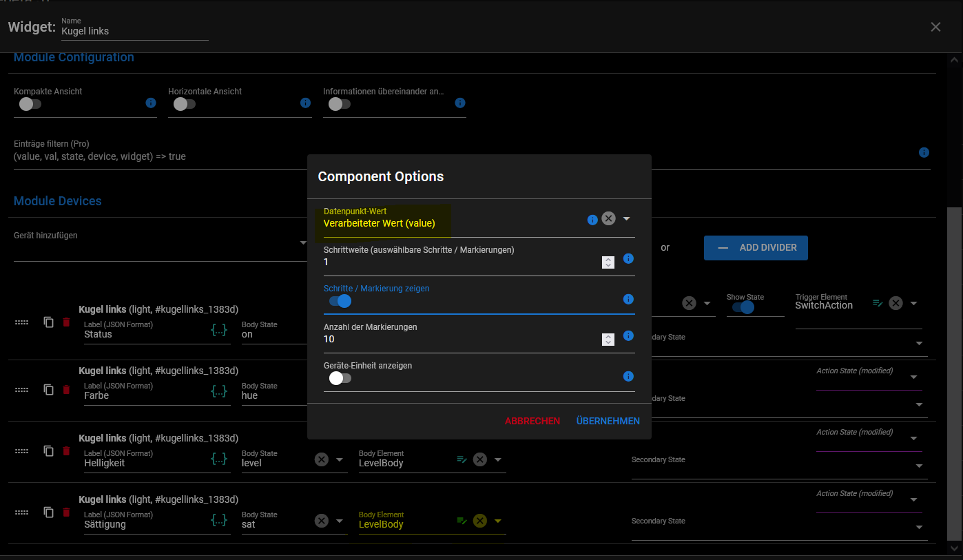Delete the Sättigung device row
Screen dimensions: 963x560
tap(66, 512)
